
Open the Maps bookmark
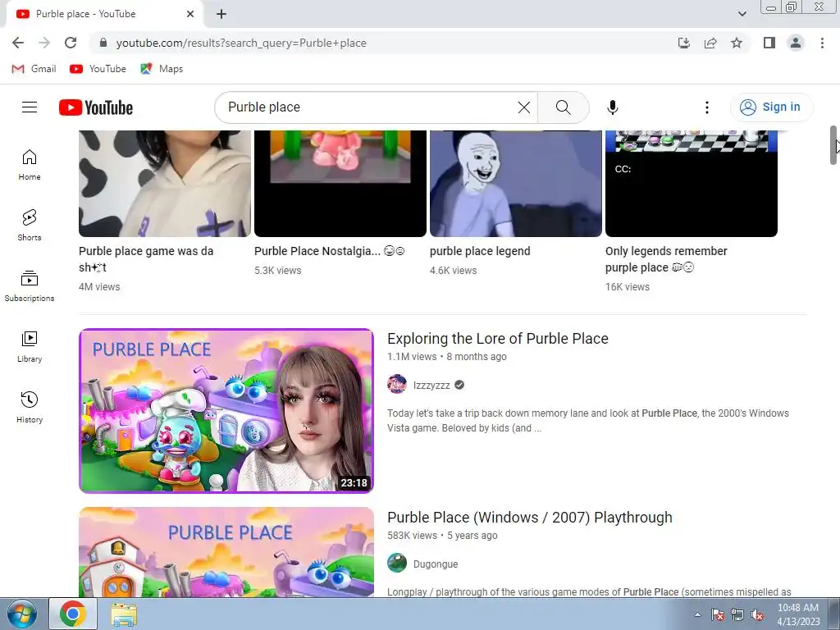[162, 69]
